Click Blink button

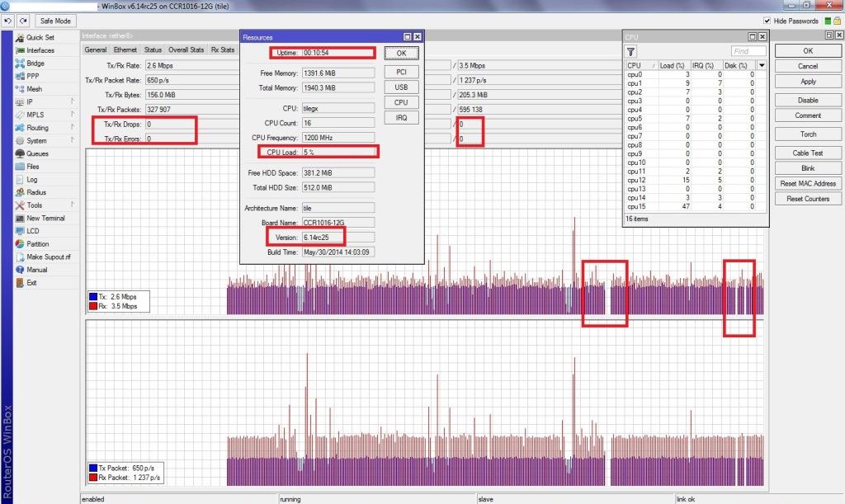[808, 168]
